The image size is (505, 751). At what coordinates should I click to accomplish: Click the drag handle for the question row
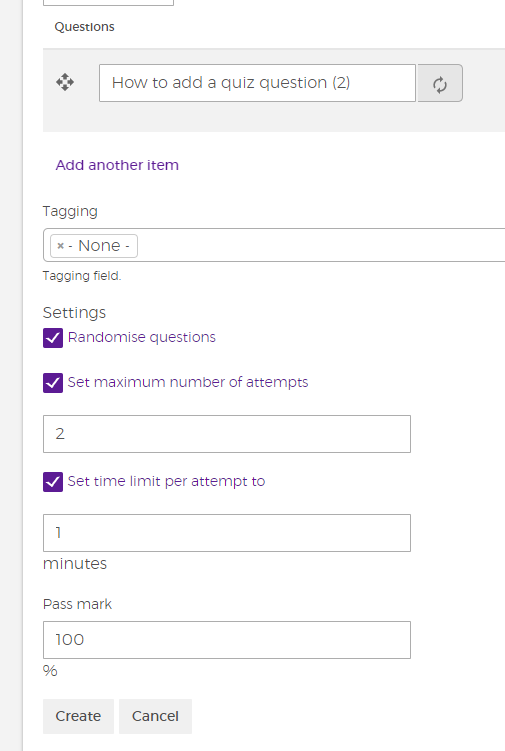tap(65, 82)
